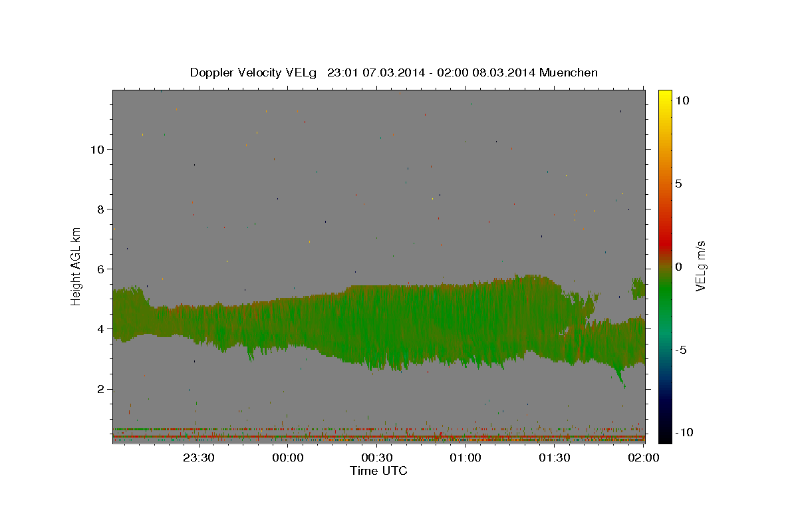Click the 00:00 time tick label
The image size is (798, 532).
tap(287, 458)
